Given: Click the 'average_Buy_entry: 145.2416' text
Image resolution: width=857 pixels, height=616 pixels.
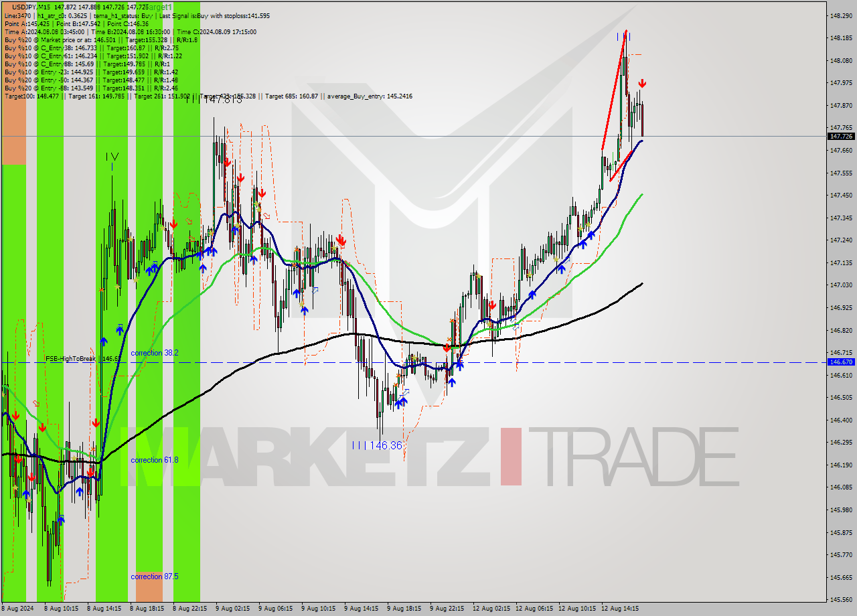Looking at the screenshot, I should [x=370, y=96].
